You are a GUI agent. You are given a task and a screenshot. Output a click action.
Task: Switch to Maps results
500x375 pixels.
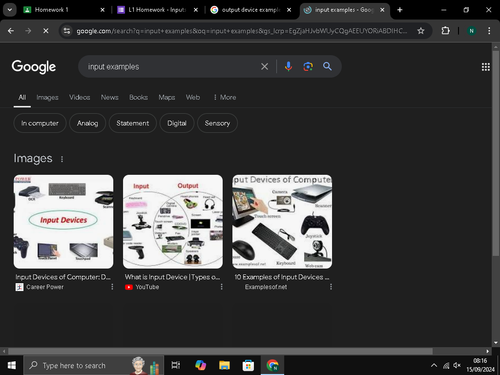167,97
